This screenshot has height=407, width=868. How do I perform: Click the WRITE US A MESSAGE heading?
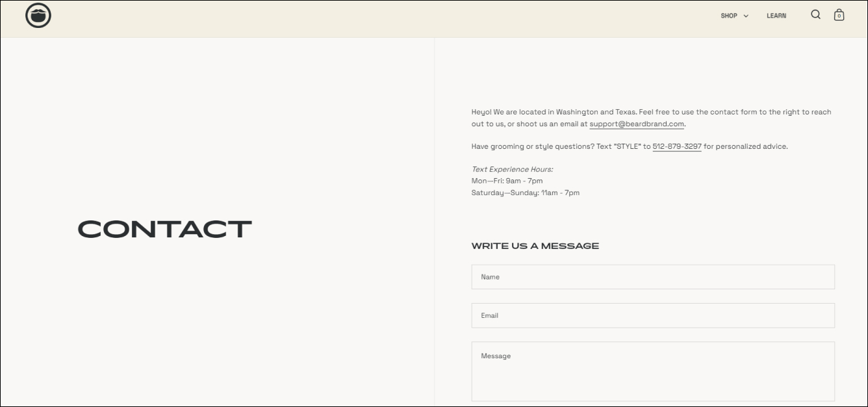(x=535, y=246)
